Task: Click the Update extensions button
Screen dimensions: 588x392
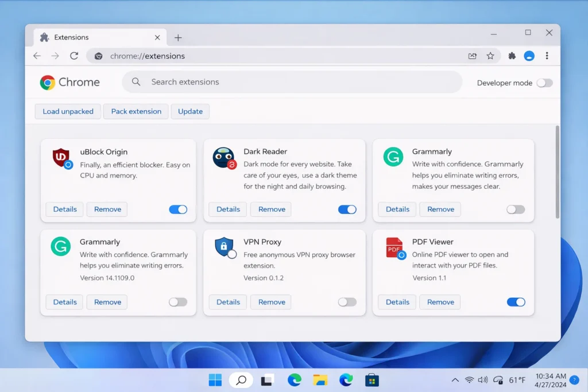Action: [x=189, y=111]
